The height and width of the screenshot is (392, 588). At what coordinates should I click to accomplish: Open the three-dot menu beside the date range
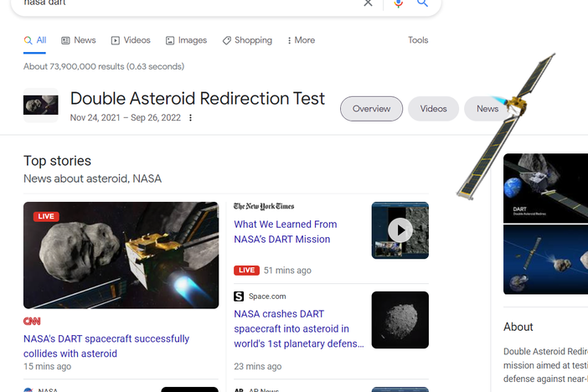(x=190, y=118)
